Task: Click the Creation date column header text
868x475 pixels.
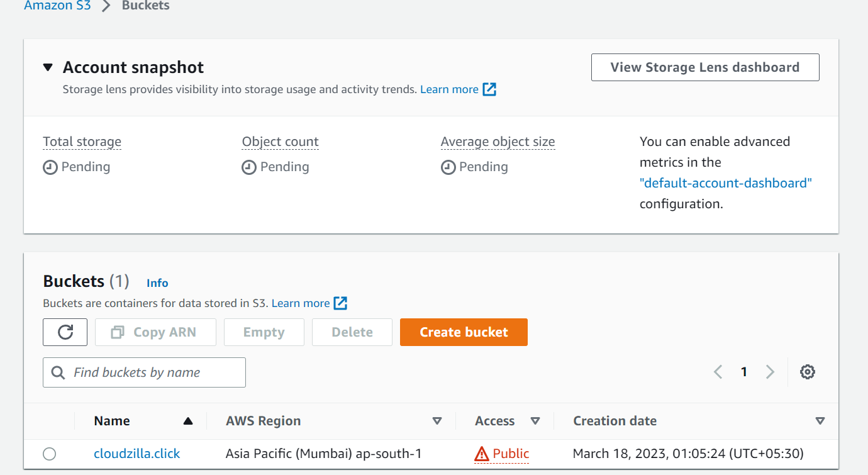Action: 615,421
